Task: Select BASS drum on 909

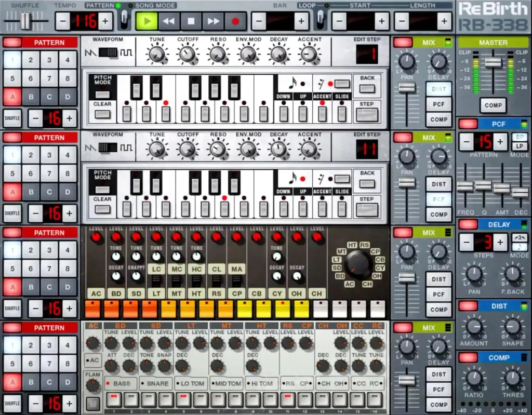Action: pyautogui.click(x=121, y=383)
